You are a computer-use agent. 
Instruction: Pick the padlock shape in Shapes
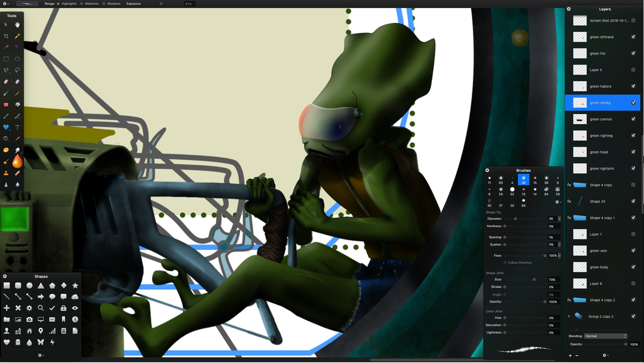point(63,308)
